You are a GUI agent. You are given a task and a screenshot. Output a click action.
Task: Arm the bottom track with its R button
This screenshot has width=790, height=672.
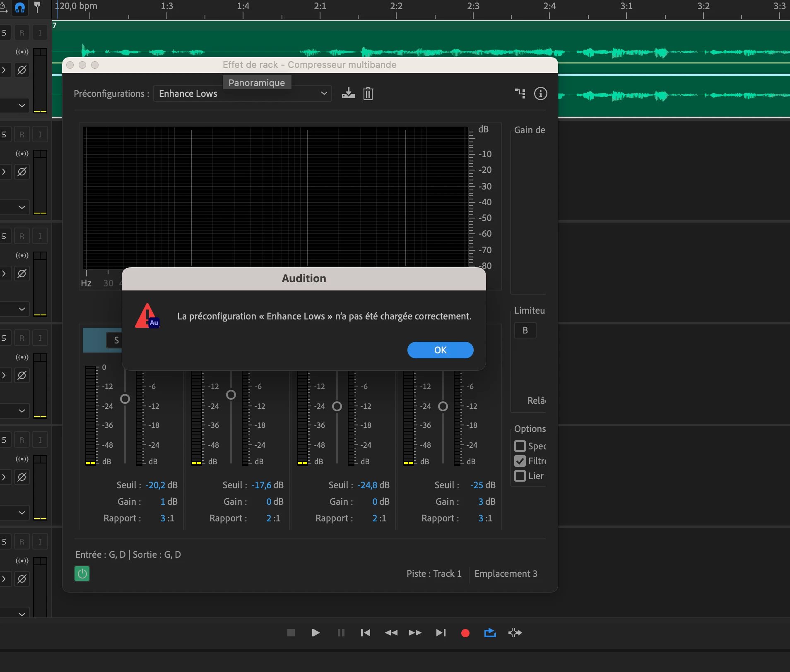[22, 542]
